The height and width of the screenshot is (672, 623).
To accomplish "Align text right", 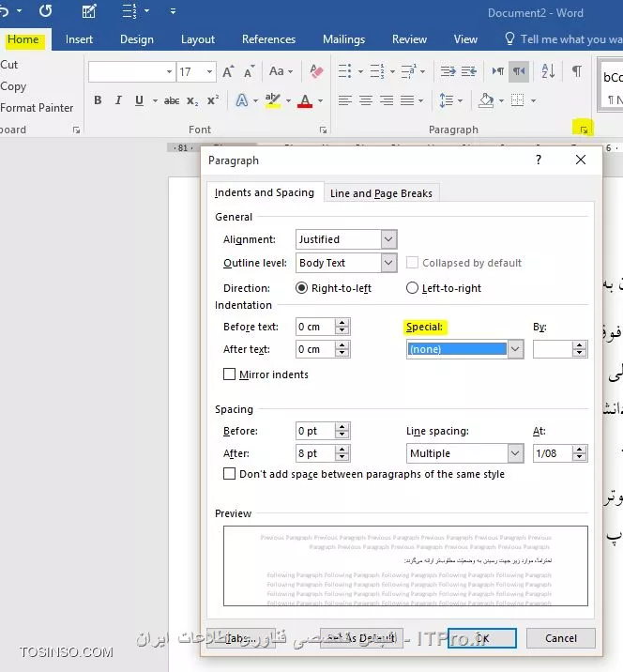I will [x=386, y=100].
